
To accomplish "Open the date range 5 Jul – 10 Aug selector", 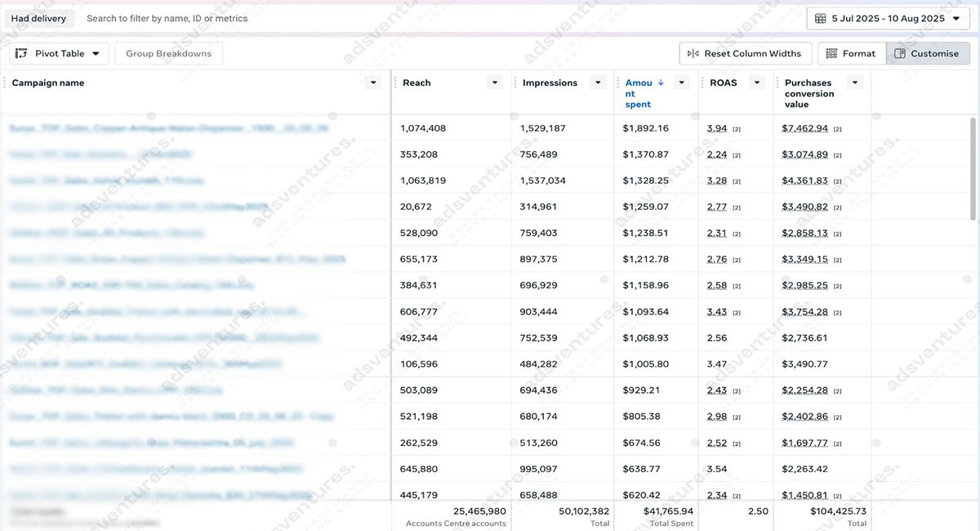I will point(888,18).
